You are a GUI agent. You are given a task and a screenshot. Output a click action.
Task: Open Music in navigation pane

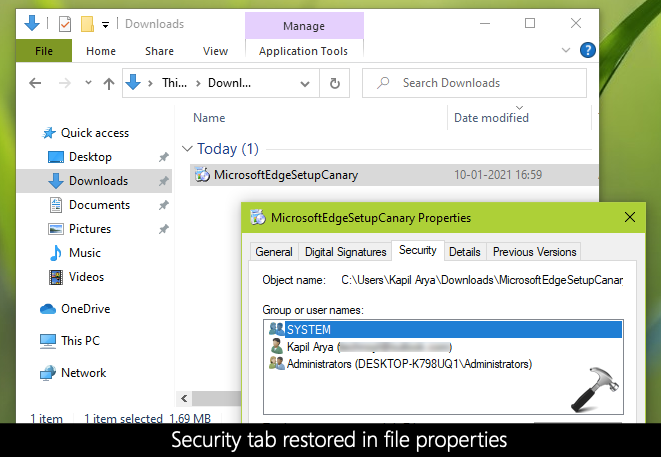[x=85, y=253]
